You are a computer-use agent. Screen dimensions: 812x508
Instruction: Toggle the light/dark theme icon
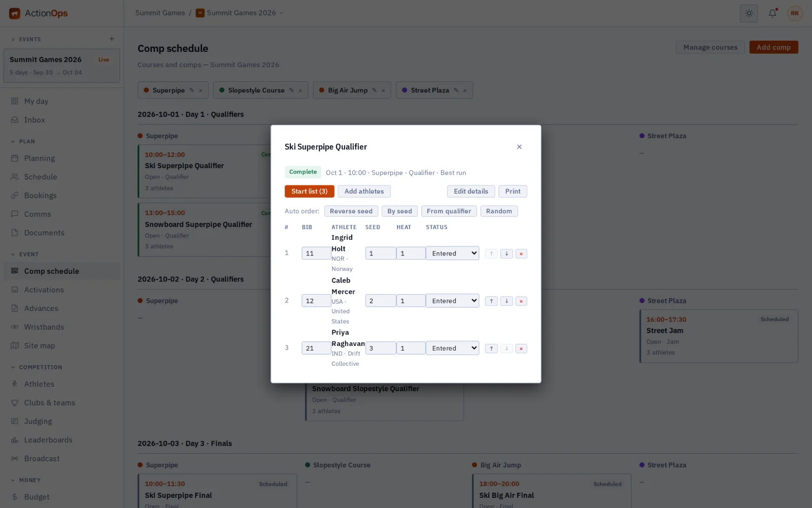(x=749, y=13)
